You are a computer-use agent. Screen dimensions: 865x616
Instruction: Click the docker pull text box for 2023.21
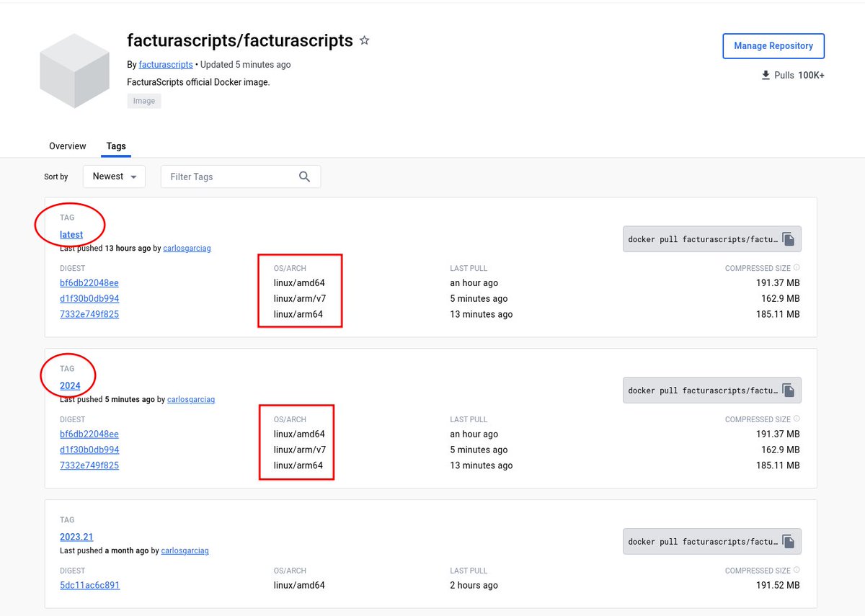(x=703, y=542)
